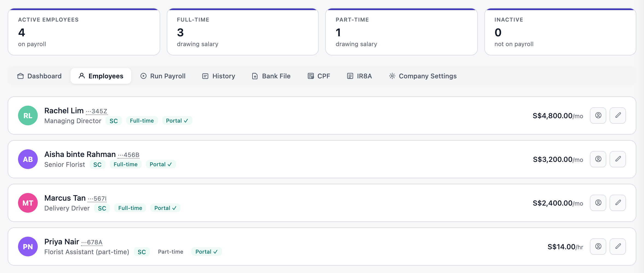Reveal Rachel Lim's masked ID 345Z
The width and height of the screenshot is (644, 273).
96,111
